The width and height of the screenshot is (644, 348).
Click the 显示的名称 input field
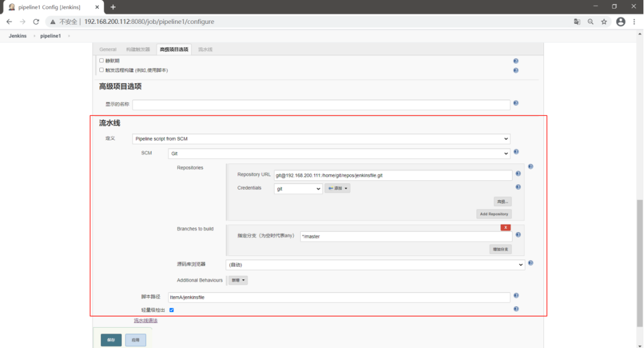click(321, 105)
